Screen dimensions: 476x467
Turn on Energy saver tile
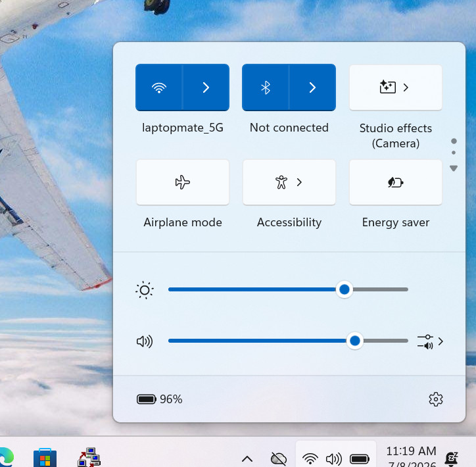(x=395, y=182)
